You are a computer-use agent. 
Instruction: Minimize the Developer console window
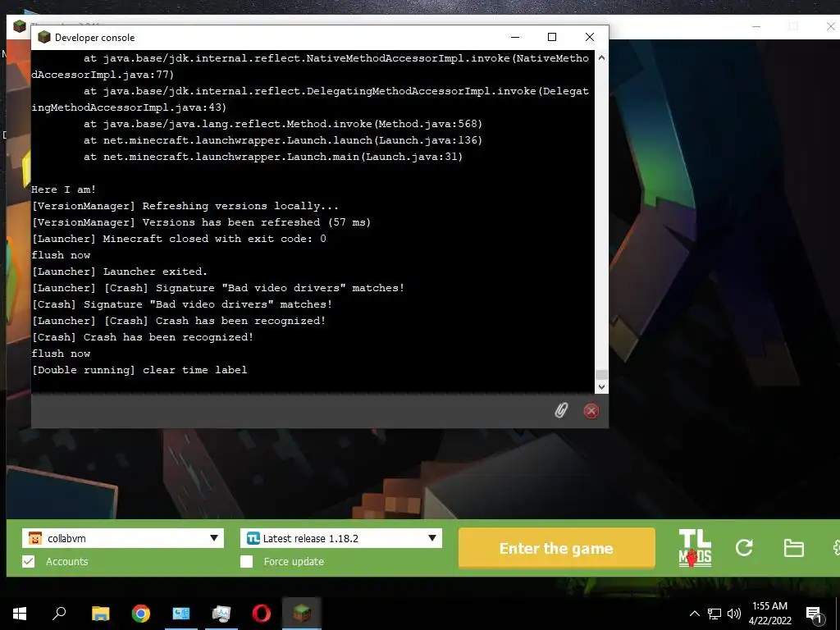pyautogui.click(x=515, y=37)
